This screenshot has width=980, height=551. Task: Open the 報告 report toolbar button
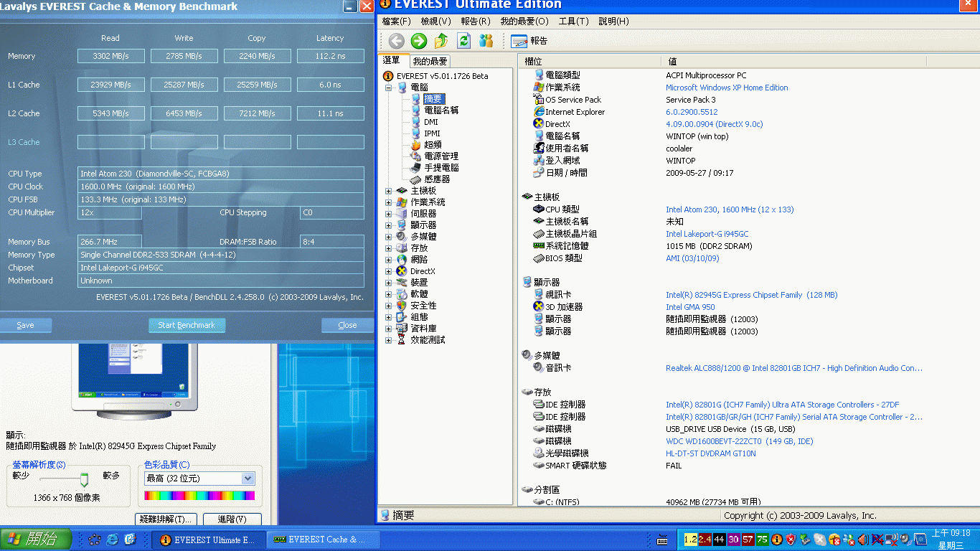pyautogui.click(x=529, y=41)
